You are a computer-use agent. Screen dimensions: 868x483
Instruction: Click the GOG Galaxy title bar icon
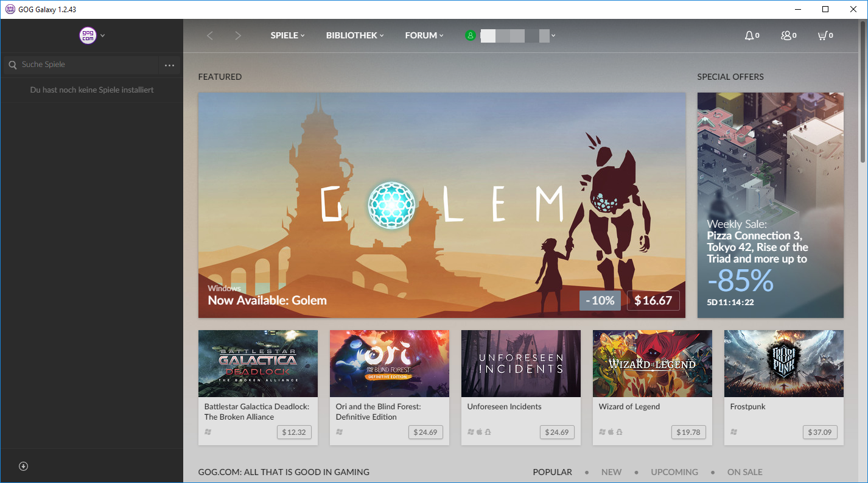click(x=10, y=9)
